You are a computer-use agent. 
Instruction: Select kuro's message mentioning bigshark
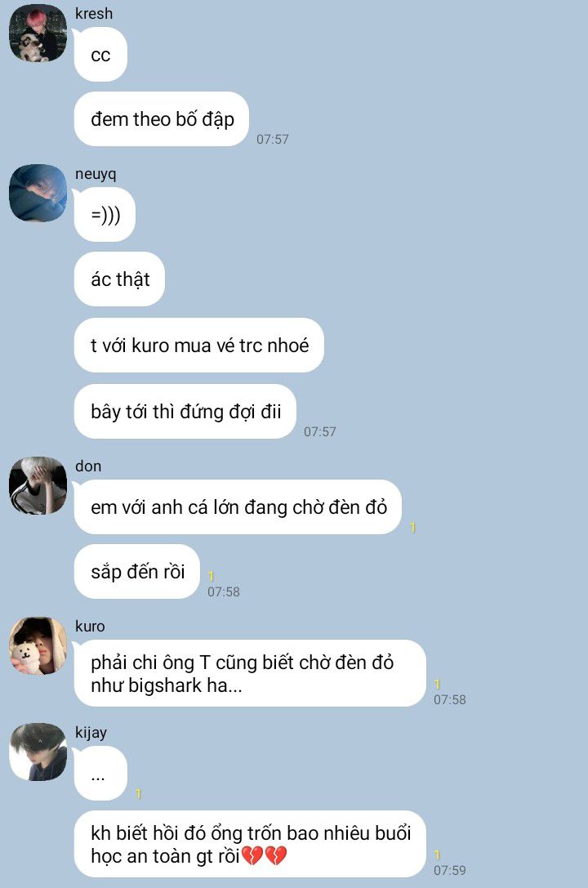point(250,673)
